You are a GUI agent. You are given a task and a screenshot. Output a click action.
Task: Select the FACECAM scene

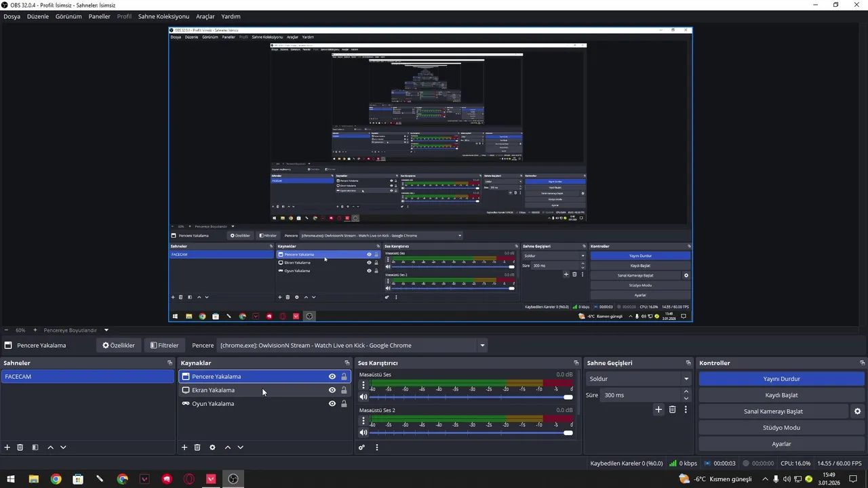87,377
